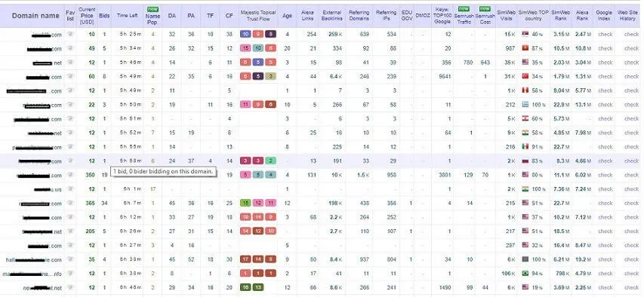Click the 198 K external backlinks value
The width and height of the screenshot is (644, 297).
pos(335,203)
